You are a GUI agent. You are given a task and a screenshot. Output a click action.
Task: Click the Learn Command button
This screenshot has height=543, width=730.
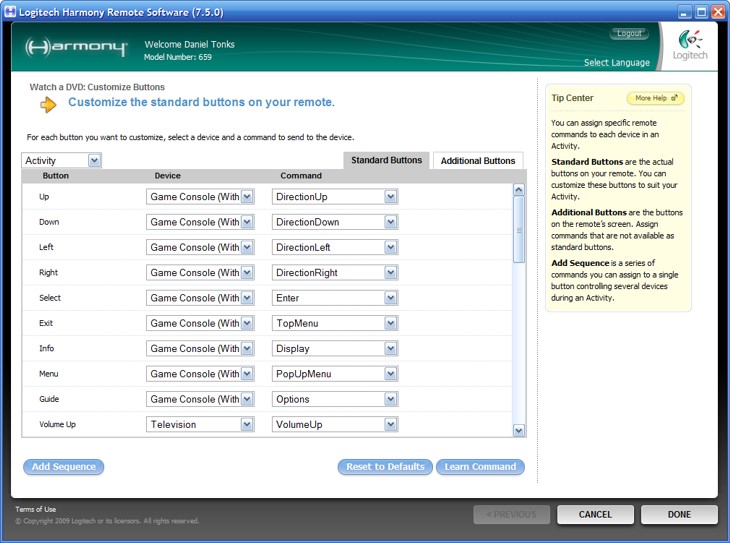[480, 467]
